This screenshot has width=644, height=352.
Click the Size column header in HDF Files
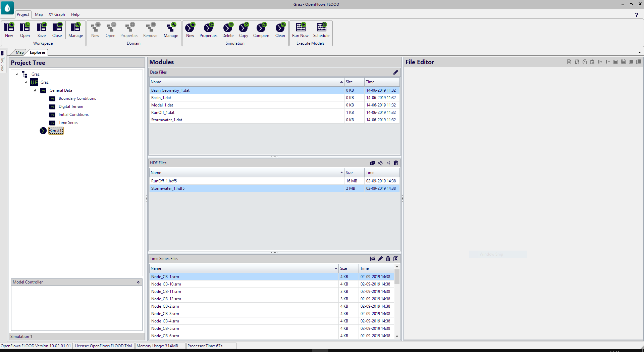click(354, 173)
